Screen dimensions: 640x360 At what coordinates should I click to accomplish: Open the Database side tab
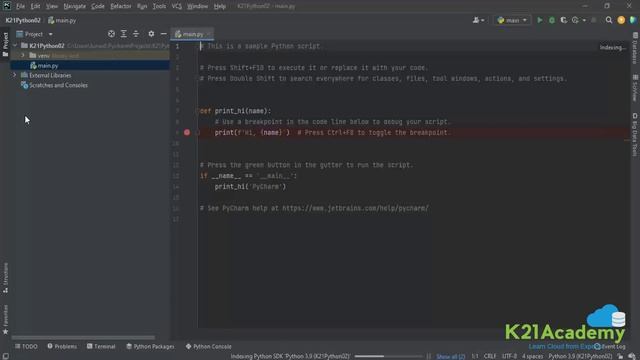(635, 49)
